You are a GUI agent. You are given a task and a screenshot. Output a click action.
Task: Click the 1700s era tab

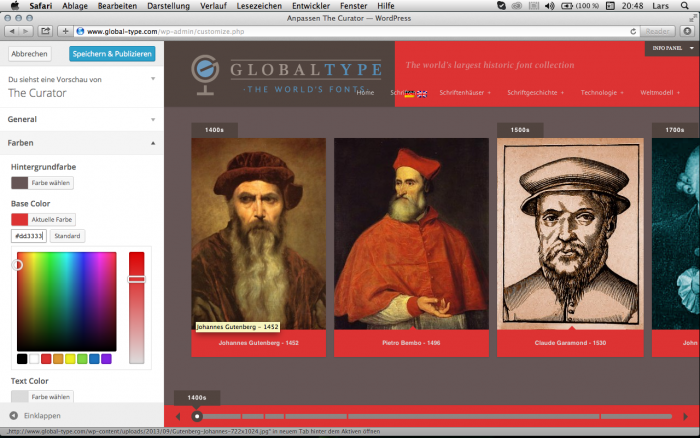pyautogui.click(x=675, y=130)
